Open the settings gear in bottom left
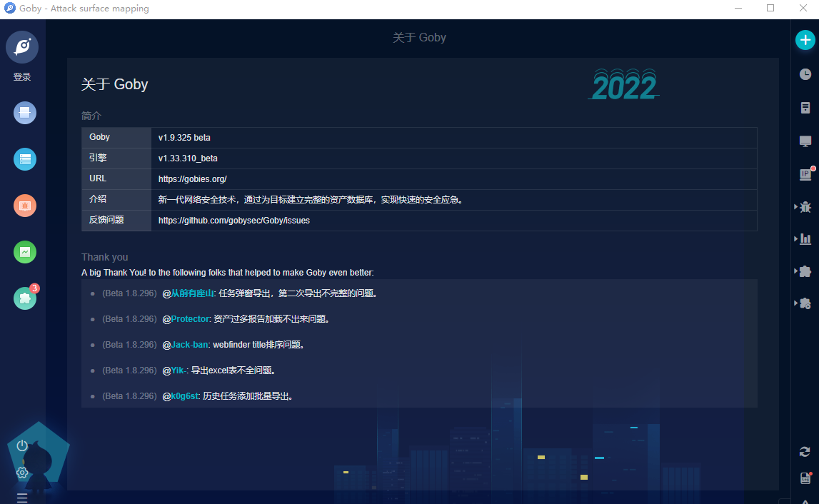 (21, 473)
